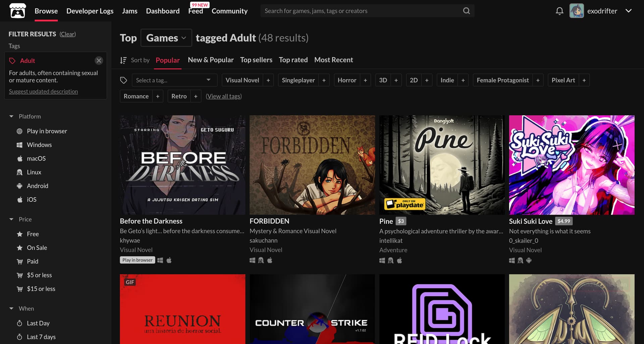Click the itch.io logo icon
Screen dimensions: 644x344
pos(17,11)
